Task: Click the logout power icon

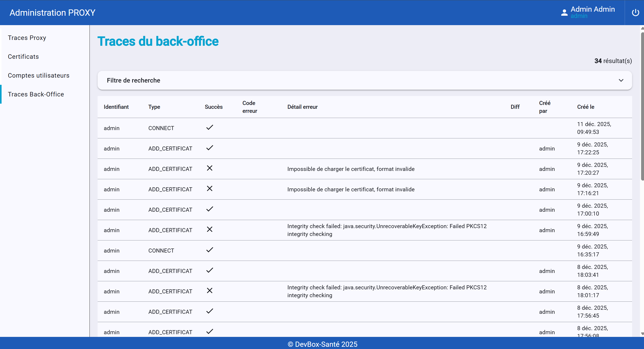Action: 635,13
